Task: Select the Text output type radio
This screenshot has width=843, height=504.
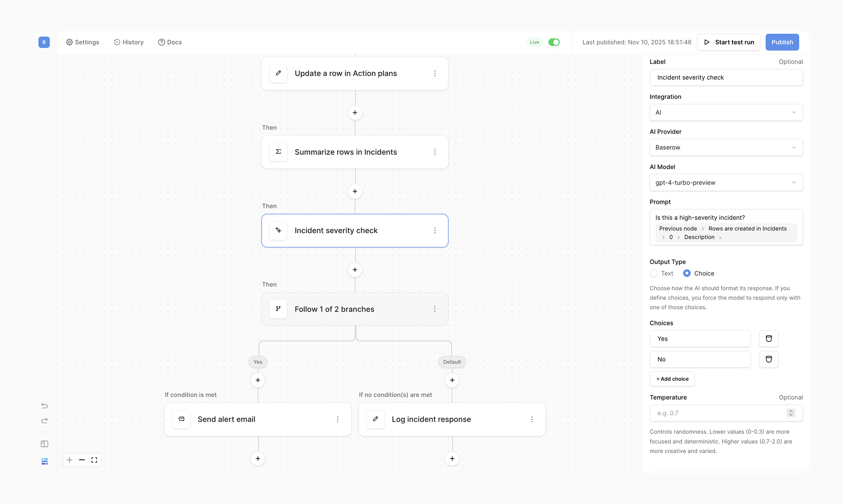Action: pos(653,274)
